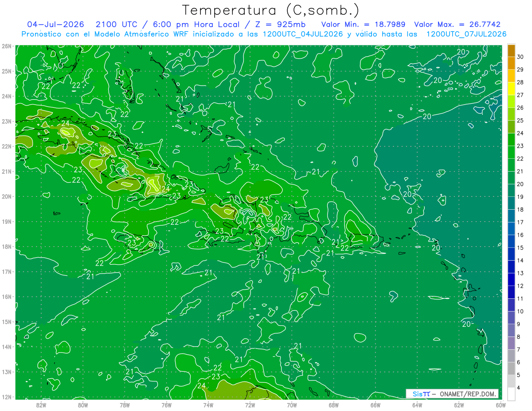Click the '62W' longitude axis label

pos(459,404)
